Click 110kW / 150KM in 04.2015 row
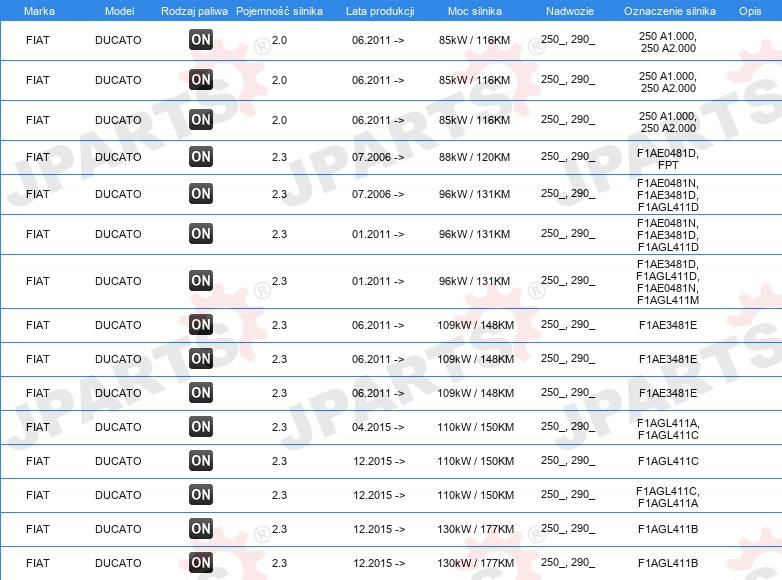Image resolution: width=782 pixels, height=580 pixels. click(x=475, y=427)
